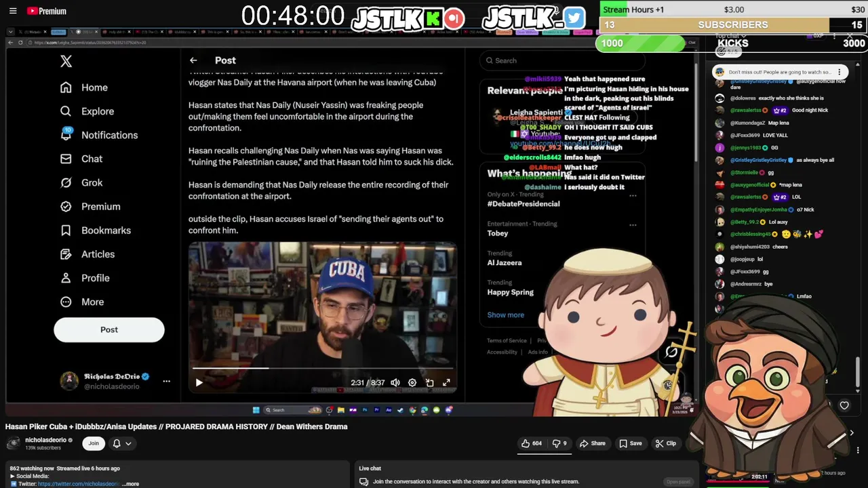The image size is (868, 488).
Task: Open Premium in X sidebar
Action: (90, 206)
